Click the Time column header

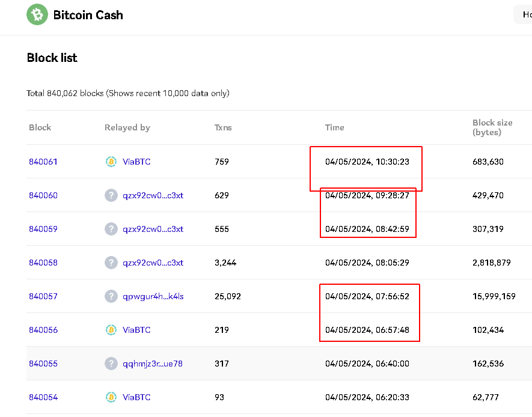[x=335, y=127]
